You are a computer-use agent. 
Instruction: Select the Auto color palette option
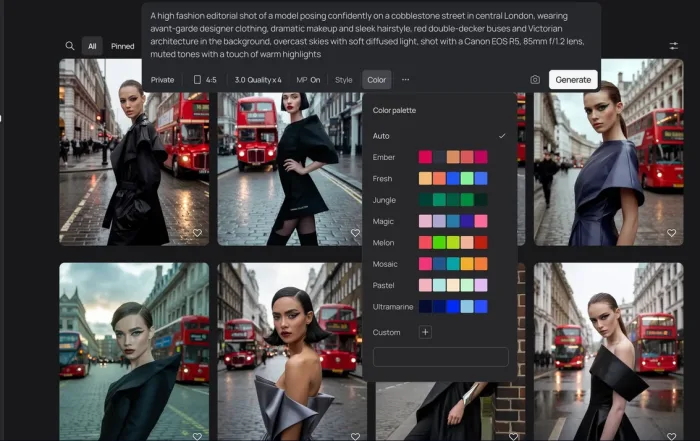(440, 136)
